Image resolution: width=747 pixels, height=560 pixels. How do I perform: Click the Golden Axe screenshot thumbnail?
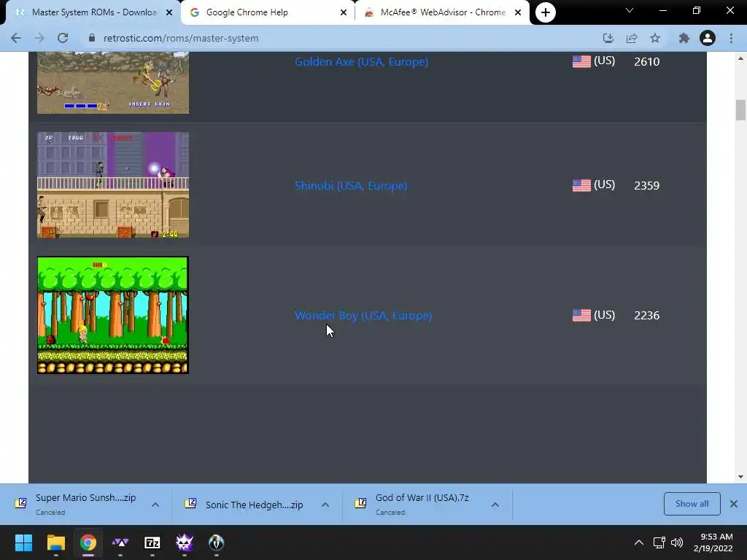pos(113,83)
